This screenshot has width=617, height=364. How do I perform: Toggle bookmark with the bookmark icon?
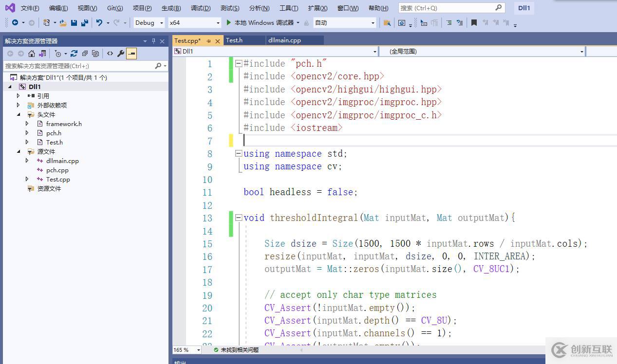pos(474,23)
